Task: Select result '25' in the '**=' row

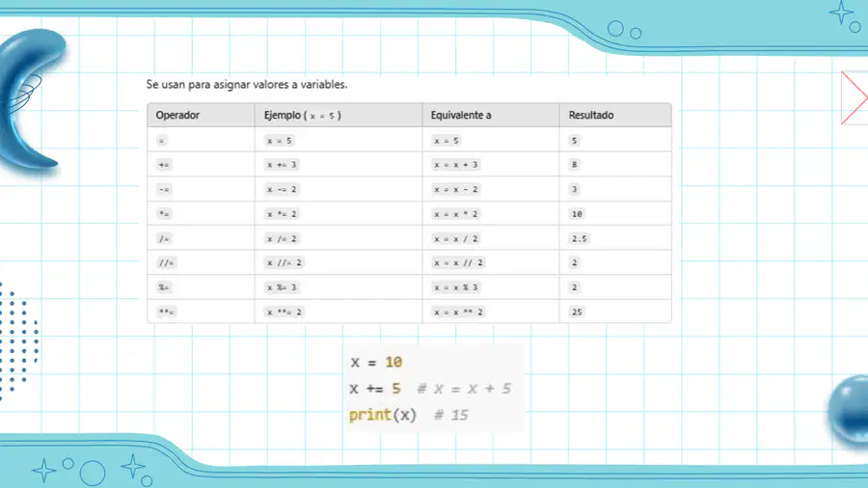Action: [x=577, y=312]
